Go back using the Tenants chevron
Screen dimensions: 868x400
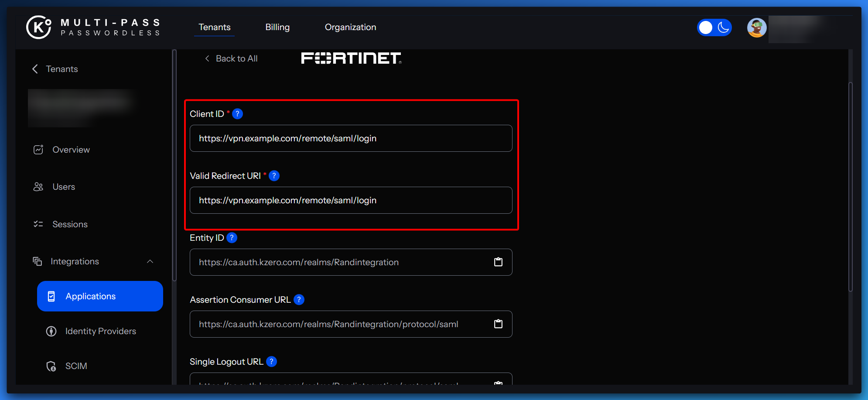[35, 69]
